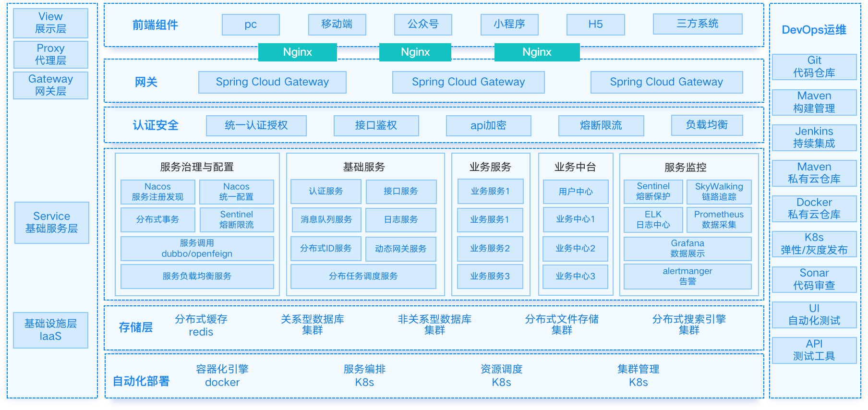Select the SkyWalking 链路追踪 box

tap(719, 192)
